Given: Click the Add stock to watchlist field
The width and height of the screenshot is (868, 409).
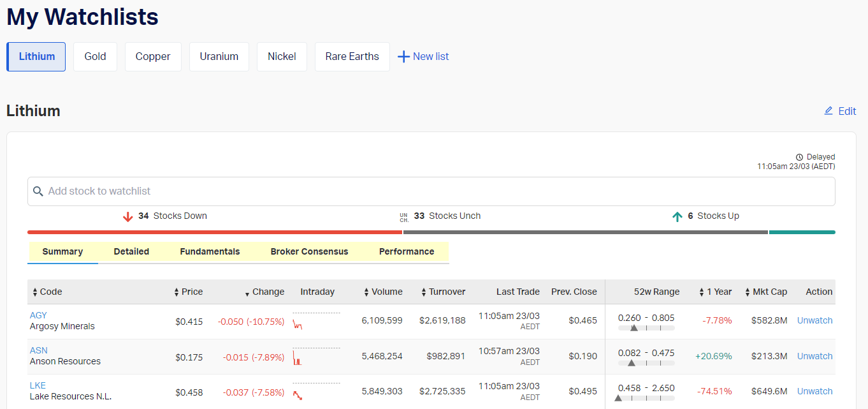Looking at the screenshot, I should click(x=431, y=191).
